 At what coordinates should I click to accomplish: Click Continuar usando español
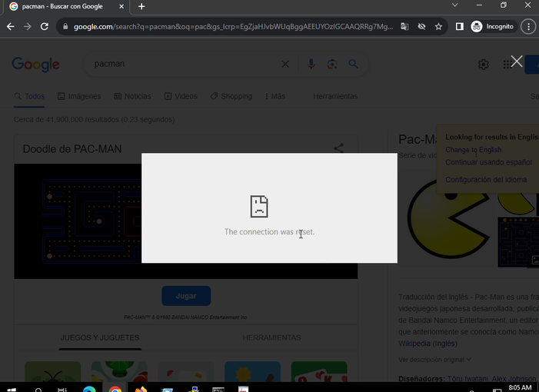[x=488, y=162]
